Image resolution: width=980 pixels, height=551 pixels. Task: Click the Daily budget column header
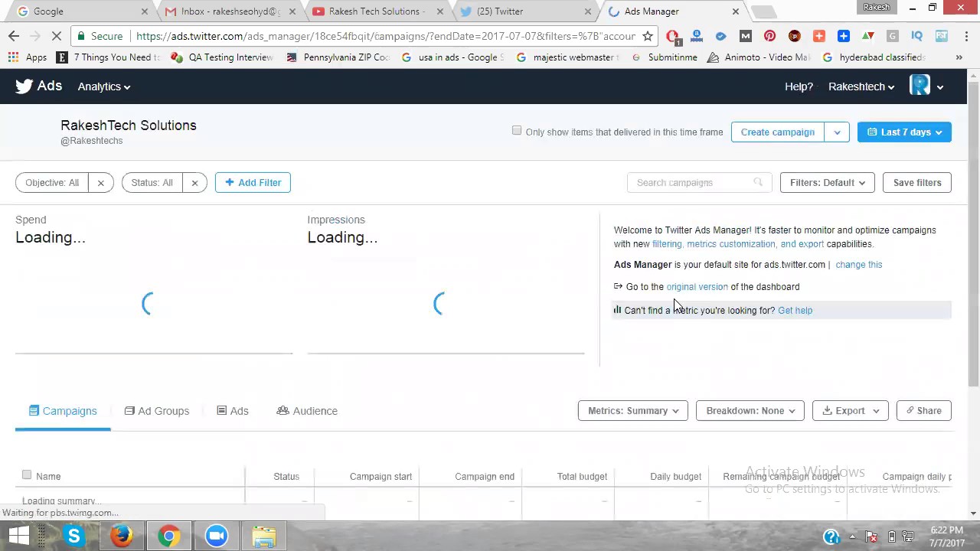(675, 477)
